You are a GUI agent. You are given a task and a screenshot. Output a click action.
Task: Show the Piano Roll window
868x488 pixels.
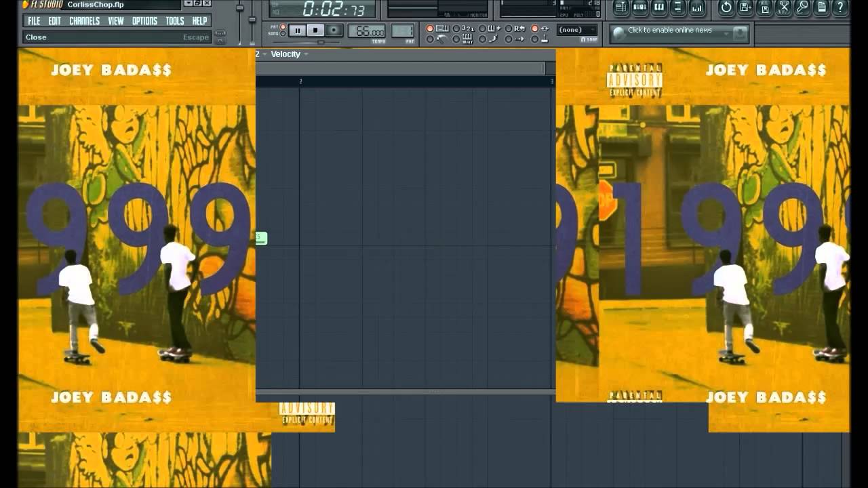tap(658, 7)
